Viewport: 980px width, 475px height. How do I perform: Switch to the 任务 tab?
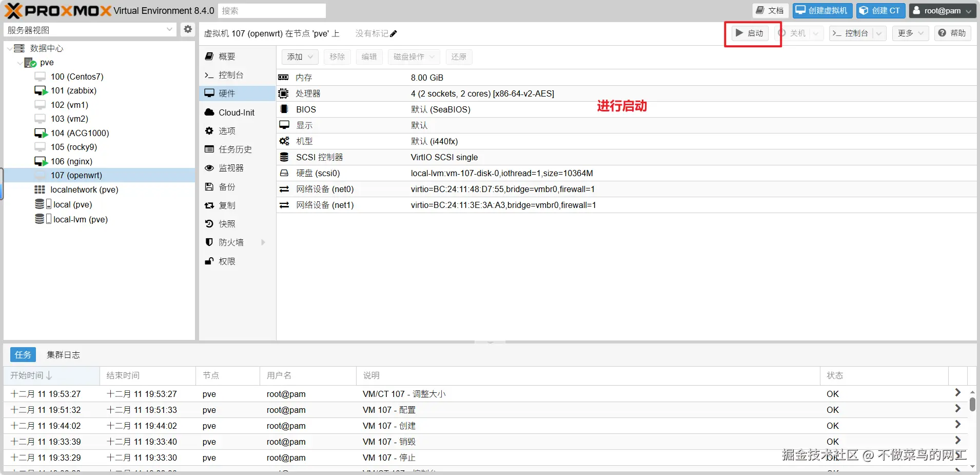point(23,354)
